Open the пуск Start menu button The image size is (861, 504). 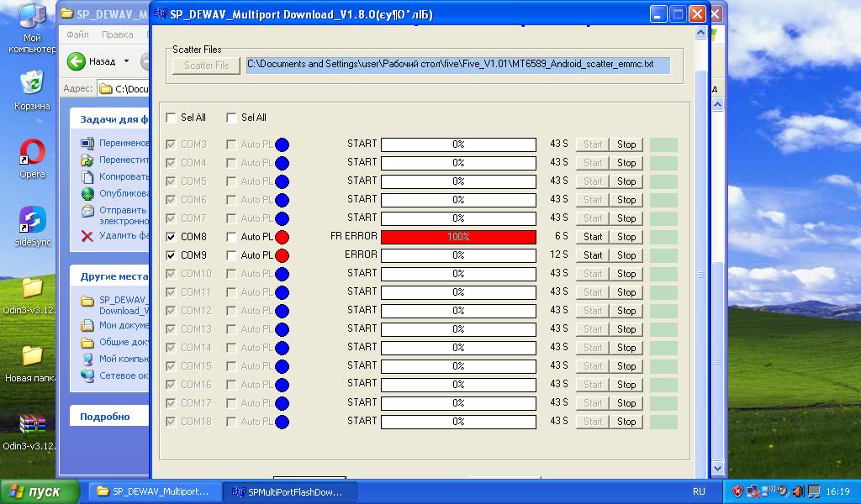coord(40,491)
